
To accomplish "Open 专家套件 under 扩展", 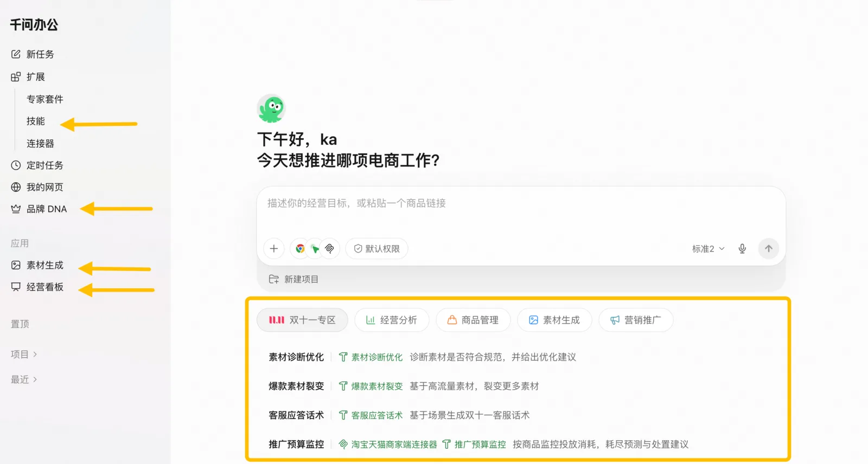I will click(45, 99).
